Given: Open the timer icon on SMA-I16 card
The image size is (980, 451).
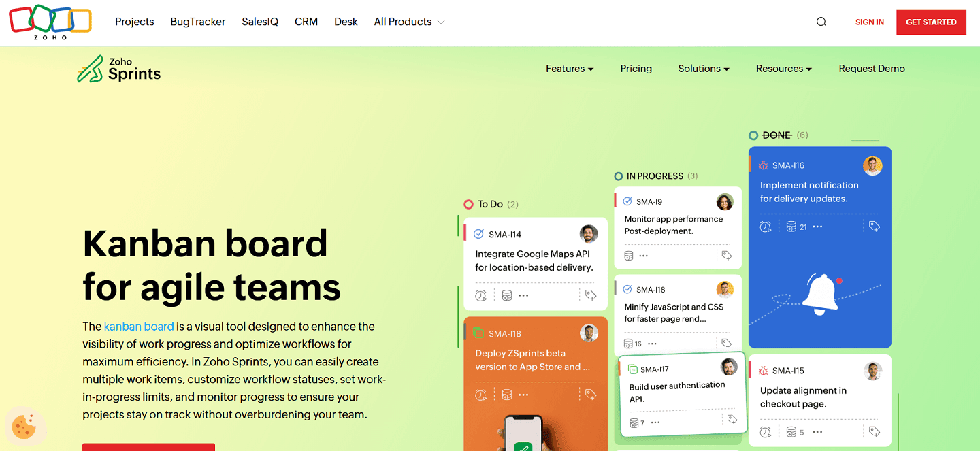Looking at the screenshot, I should click(766, 226).
